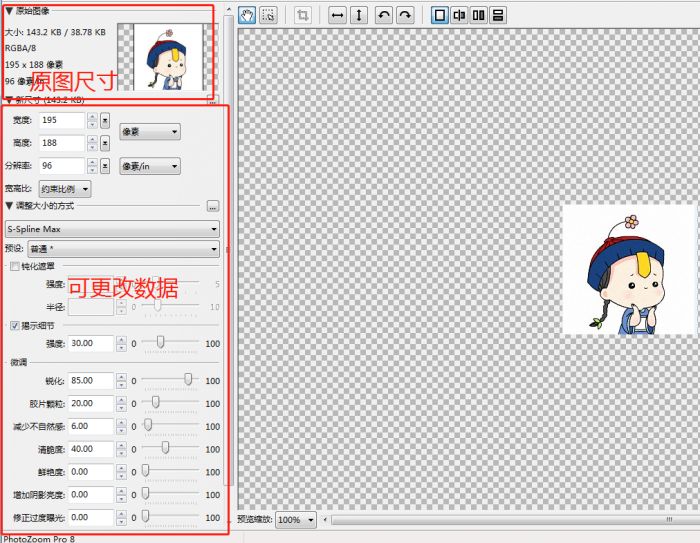The image size is (700, 543).
Task: Switch to split preview with center line
Action: (459, 15)
